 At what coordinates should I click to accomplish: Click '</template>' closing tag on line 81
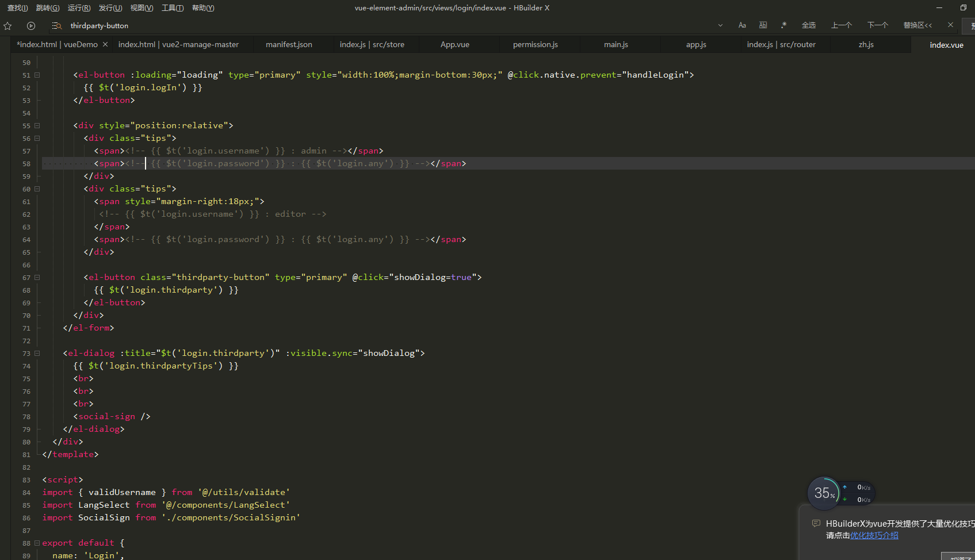pos(70,454)
